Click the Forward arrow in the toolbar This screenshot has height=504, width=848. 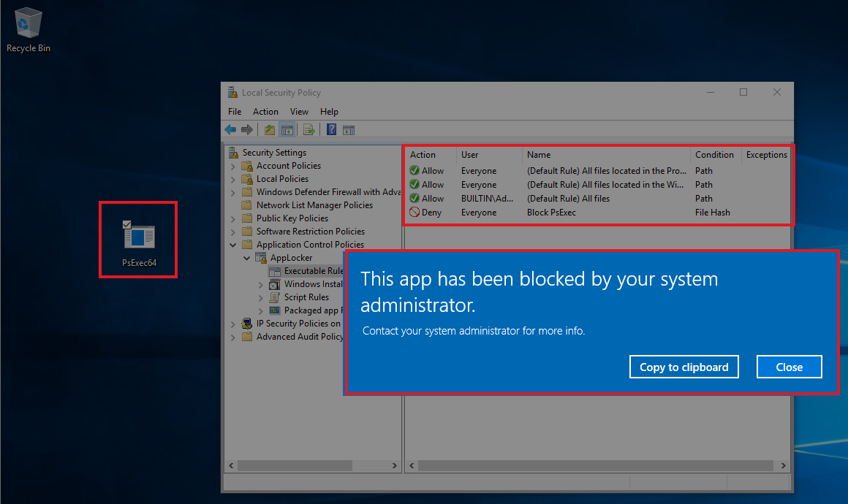[x=247, y=129]
